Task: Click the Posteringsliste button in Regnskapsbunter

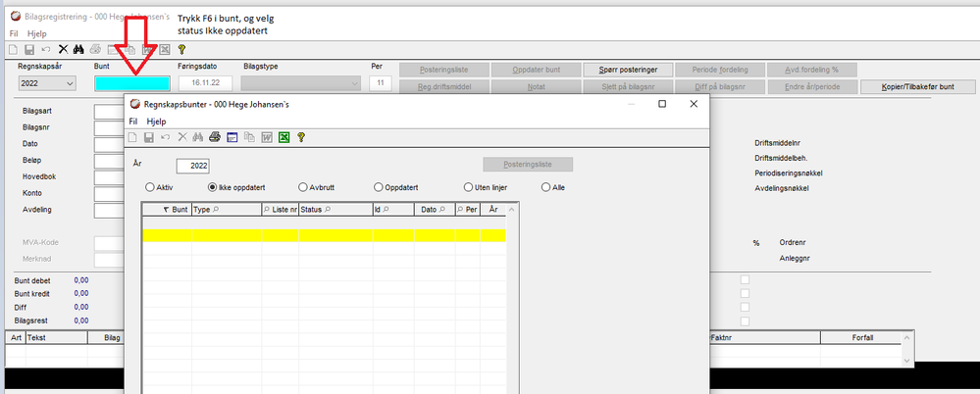Action: [x=528, y=165]
